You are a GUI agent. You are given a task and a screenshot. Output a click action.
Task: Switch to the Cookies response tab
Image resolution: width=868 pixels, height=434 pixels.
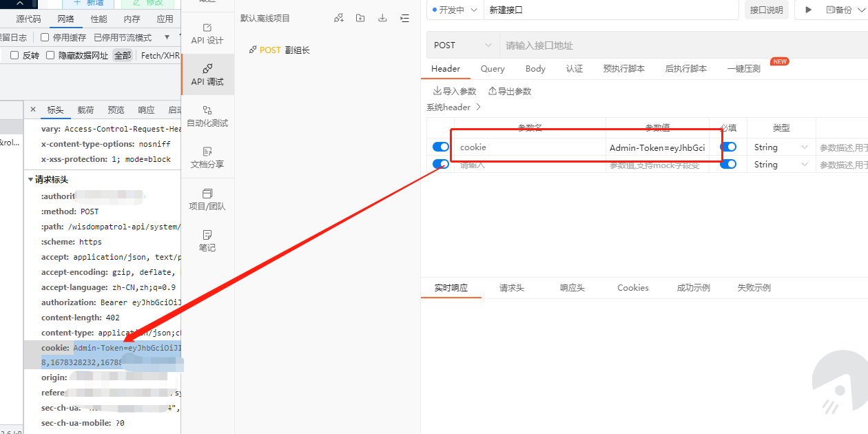point(633,288)
